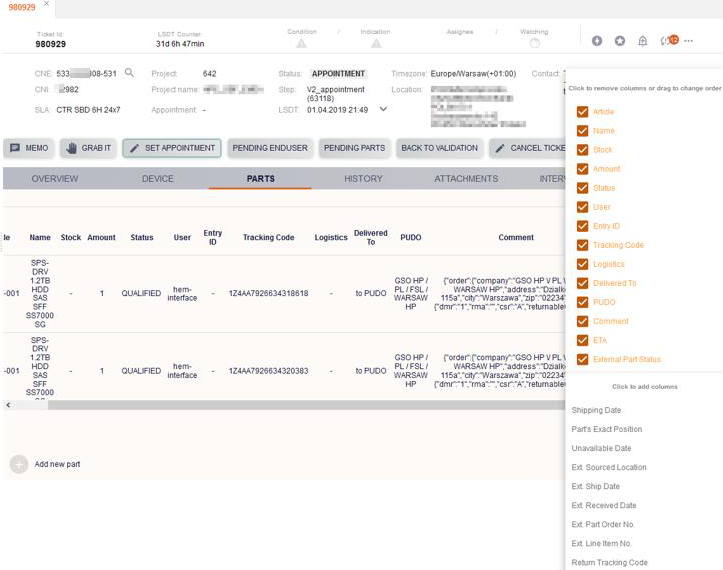Click the magnifier next to CNE number

[130, 73]
